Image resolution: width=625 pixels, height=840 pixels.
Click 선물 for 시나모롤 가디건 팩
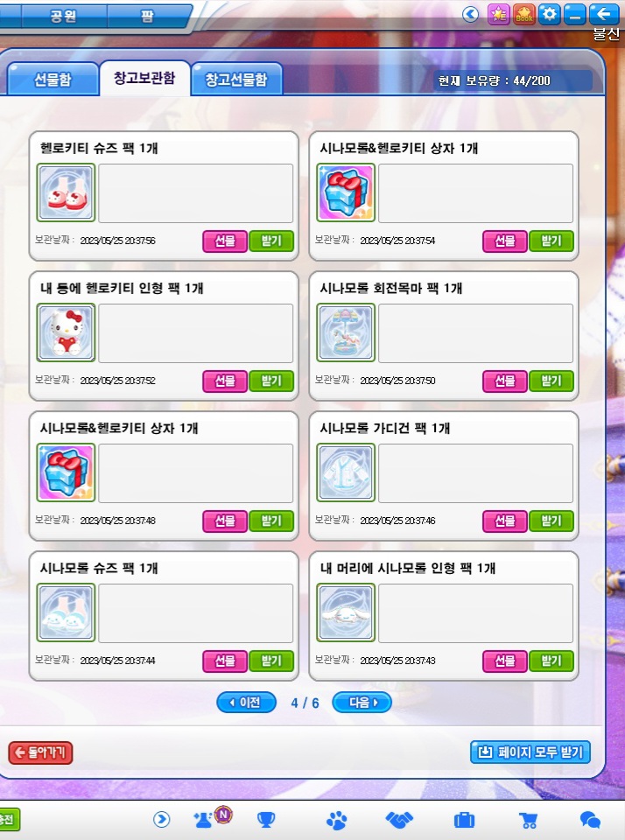click(x=505, y=521)
